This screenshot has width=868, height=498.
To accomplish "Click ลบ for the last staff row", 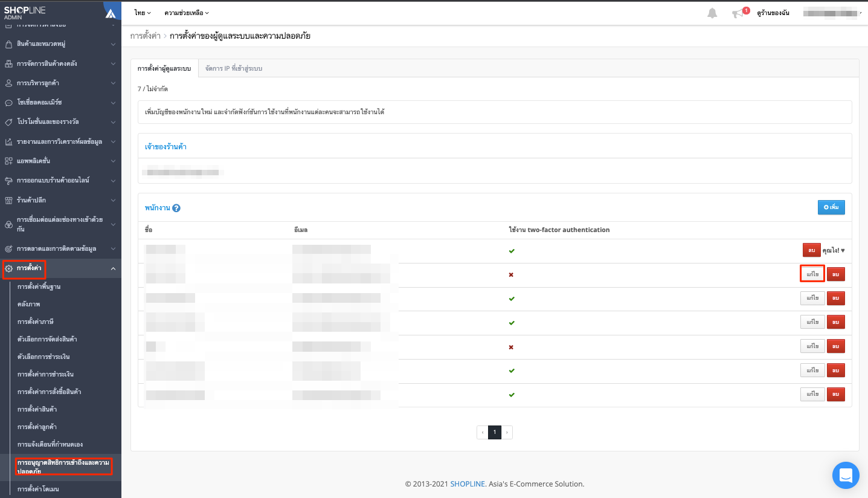I will tap(835, 394).
